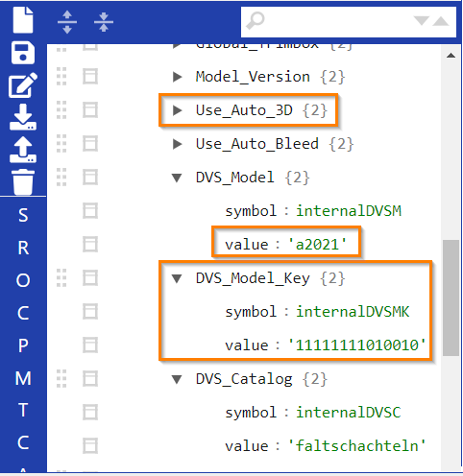Select the M sidebar letter tab
463x476 pixels.
click(x=23, y=378)
